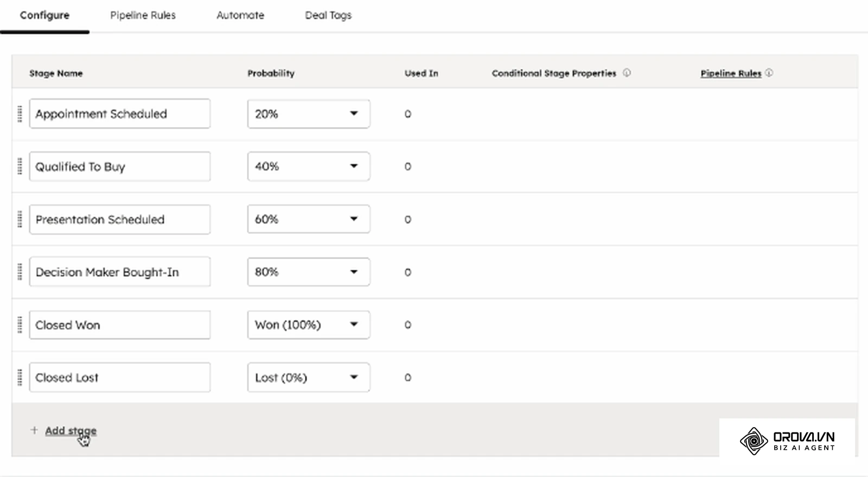This screenshot has width=868, height=477.
Task: Edit the Presentation Scheduled stage name field
Action: click(120, 219)
